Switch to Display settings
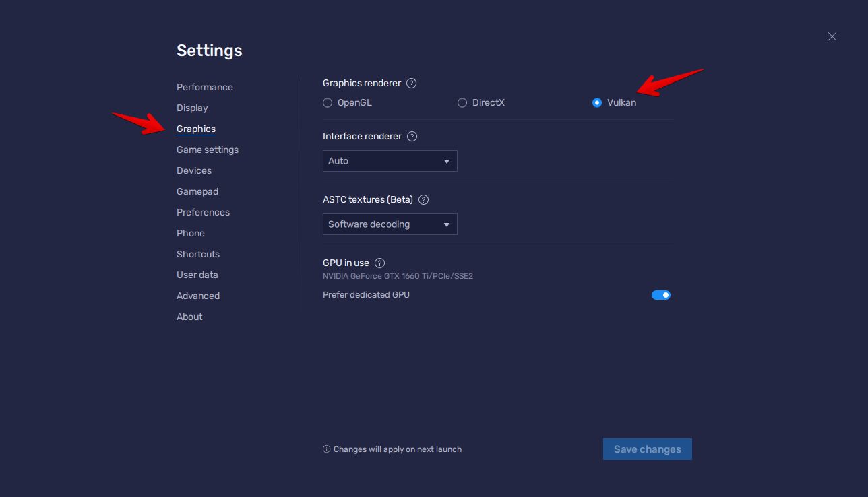Screen dimensions: 868x497 [192, 108]
